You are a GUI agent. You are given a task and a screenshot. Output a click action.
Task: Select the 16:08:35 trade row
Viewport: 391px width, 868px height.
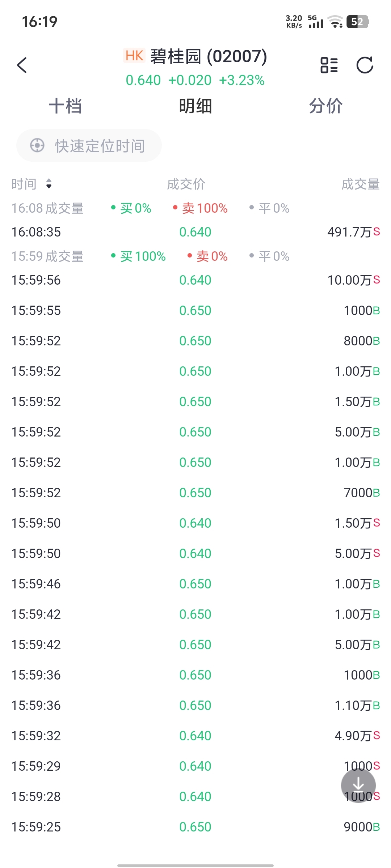pyautogui.click(x=195, y=232)
